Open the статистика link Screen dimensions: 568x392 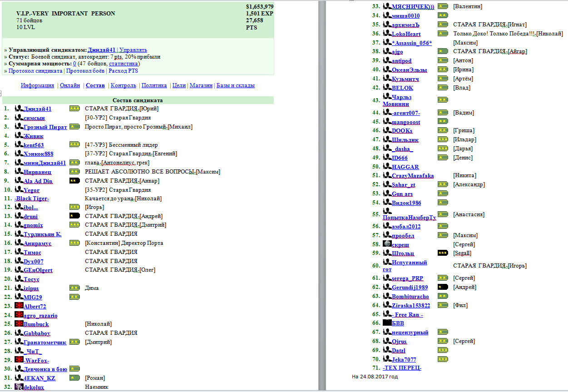123,64
